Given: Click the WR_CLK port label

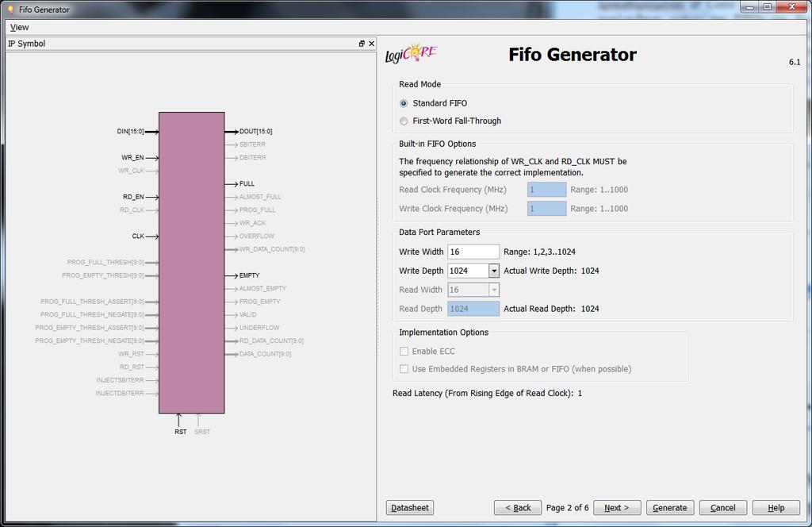Looking at the screenshot, I should pos(131,171).
